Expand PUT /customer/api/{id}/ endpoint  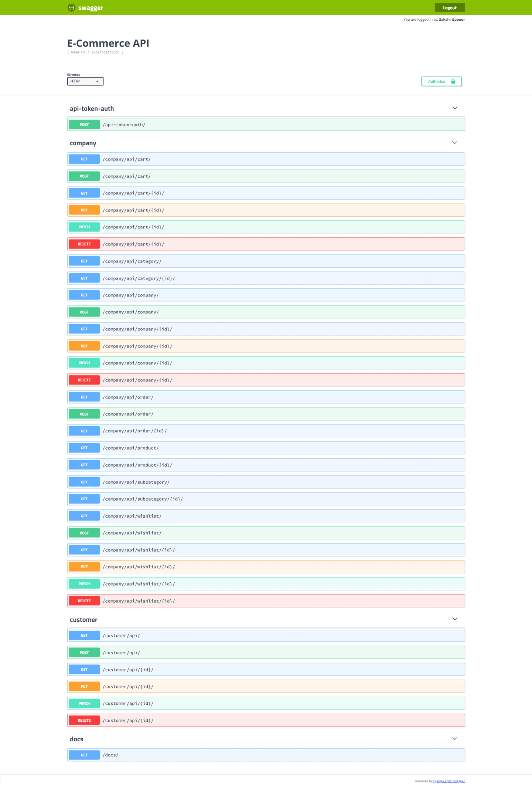[266, 686]
